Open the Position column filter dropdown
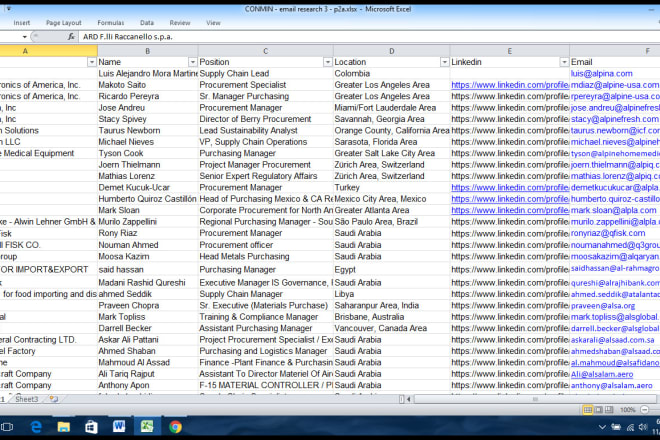Screen dimensions: 660x440 tap(327, 62)
